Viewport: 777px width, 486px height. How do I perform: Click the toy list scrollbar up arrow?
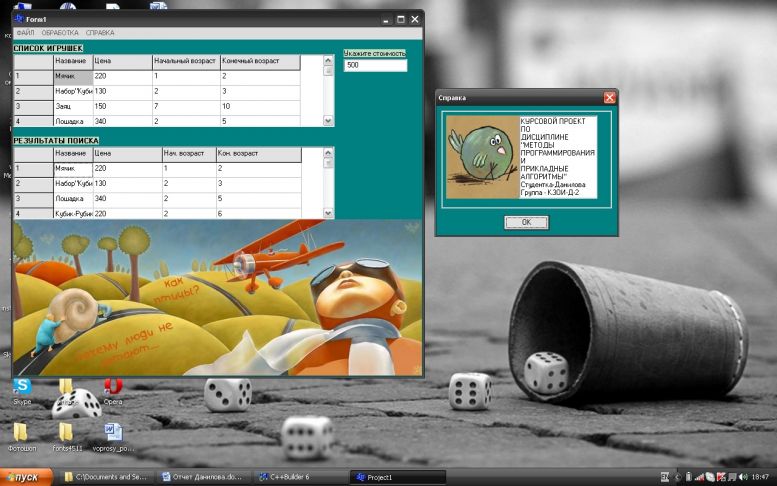coord(328,60)
